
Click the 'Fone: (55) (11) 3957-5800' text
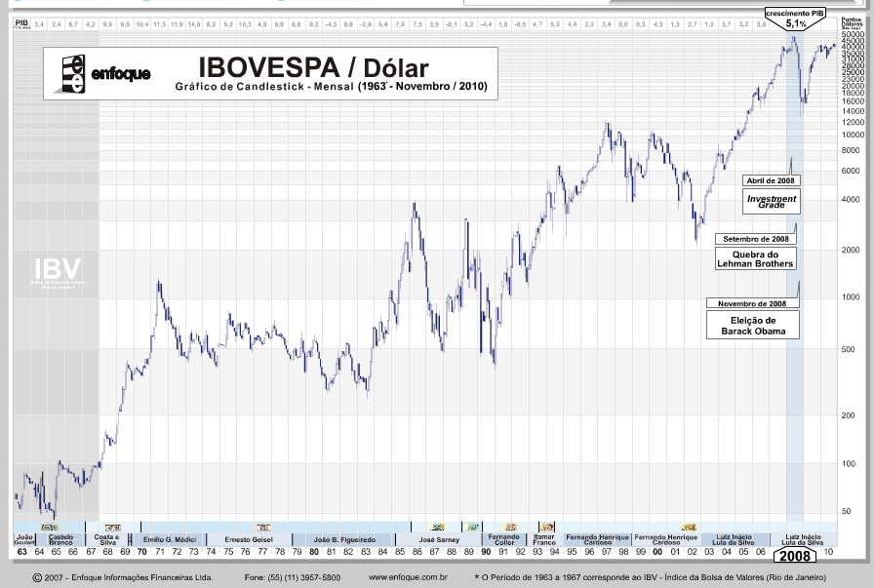point(293,577)
